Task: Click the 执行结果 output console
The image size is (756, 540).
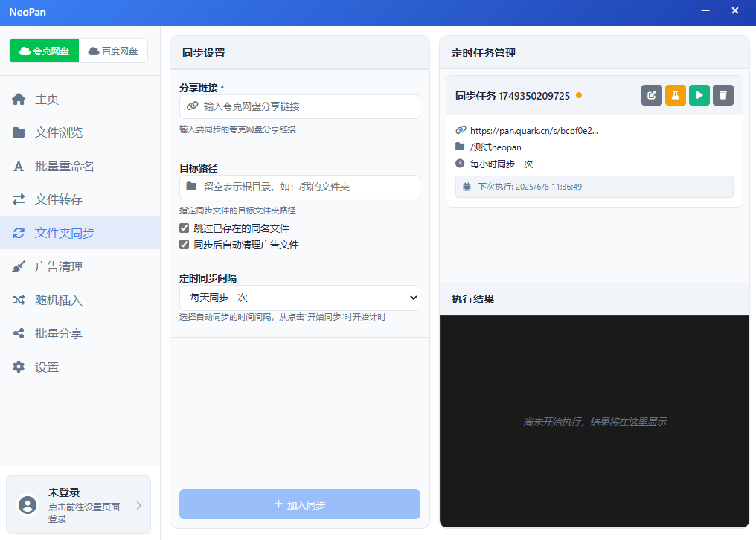Action: [x=594, y=422]
